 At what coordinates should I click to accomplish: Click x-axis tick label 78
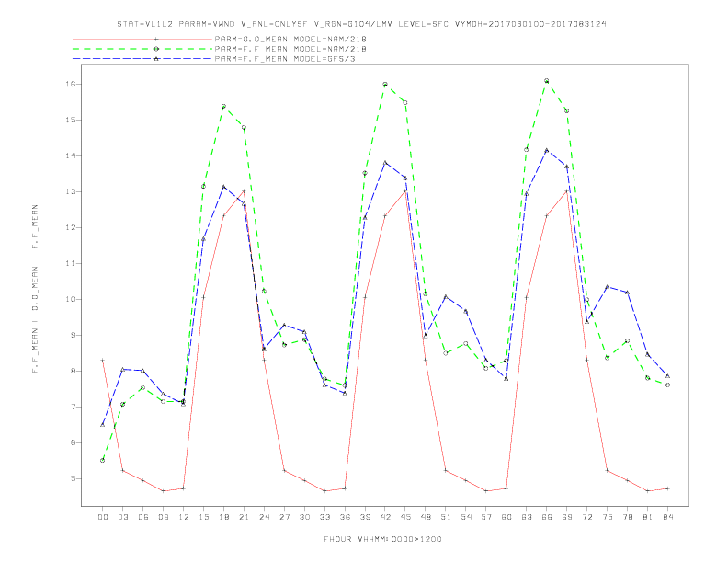pyautogui.click(x=627, y=517)
